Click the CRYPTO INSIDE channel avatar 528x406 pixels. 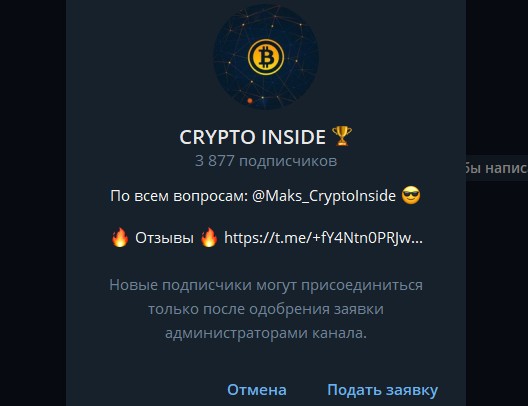266,57
